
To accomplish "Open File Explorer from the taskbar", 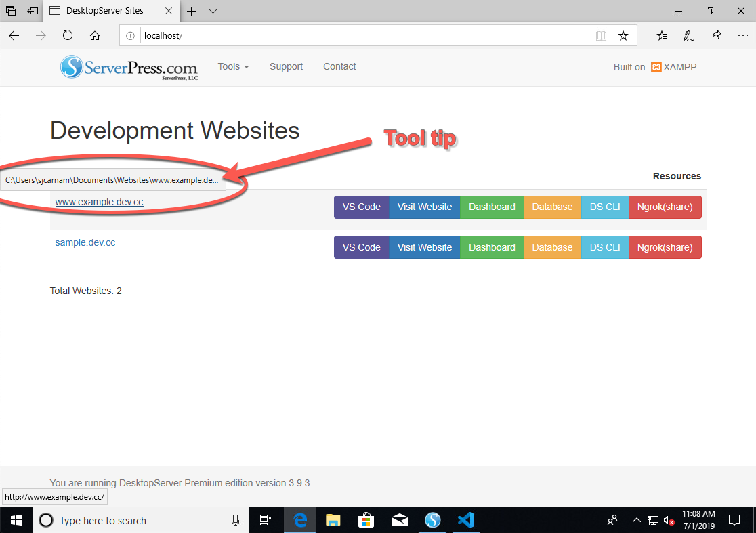I will [x=333, y=520].
